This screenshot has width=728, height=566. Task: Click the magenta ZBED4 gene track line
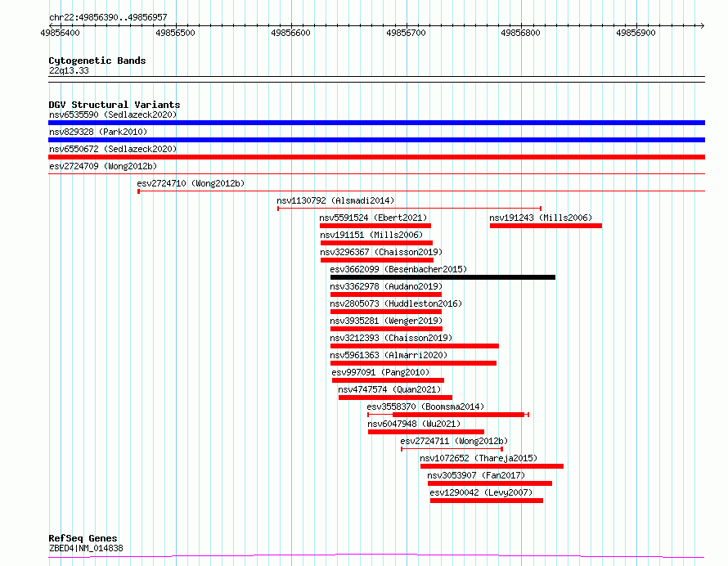coord(376,556)
